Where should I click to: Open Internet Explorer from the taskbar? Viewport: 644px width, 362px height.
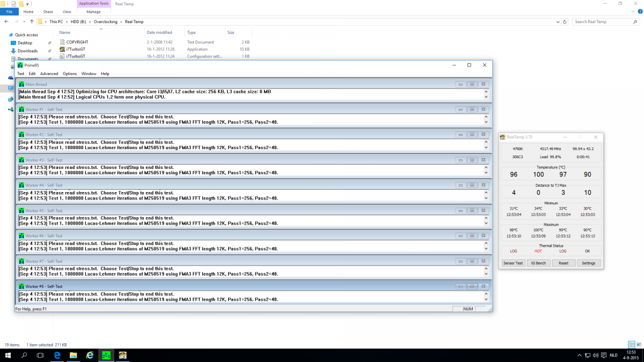click(90, 356)
